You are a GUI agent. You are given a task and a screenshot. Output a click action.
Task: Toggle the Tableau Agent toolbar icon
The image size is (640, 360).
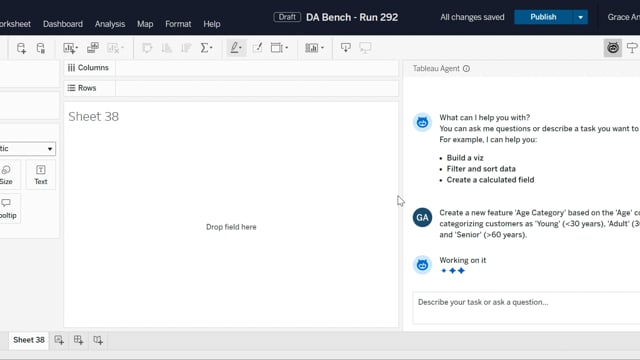pos(613,48)
